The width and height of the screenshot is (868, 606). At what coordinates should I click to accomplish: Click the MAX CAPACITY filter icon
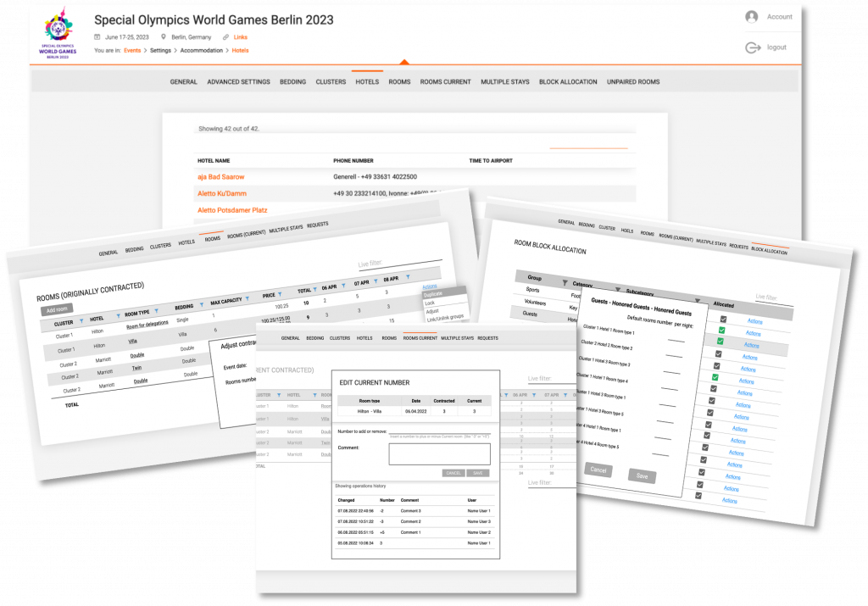pyautogui.click(x=248, y=298)
